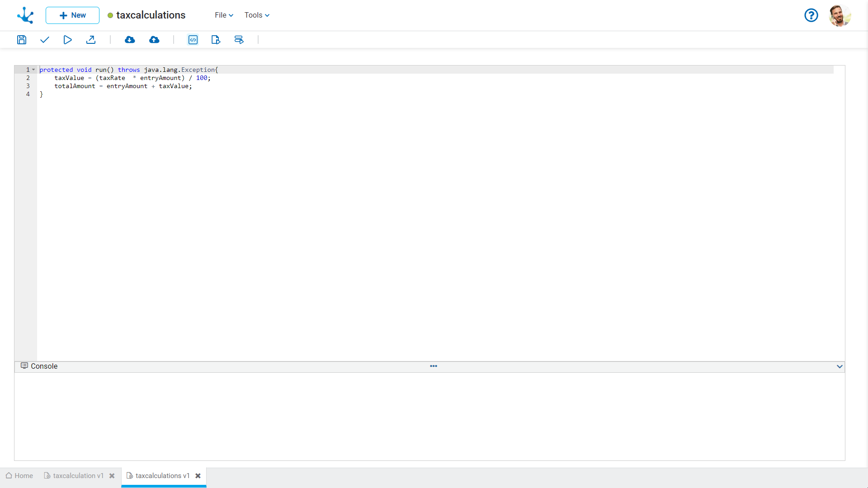Click the checkmark validate icon

point(44,40)
